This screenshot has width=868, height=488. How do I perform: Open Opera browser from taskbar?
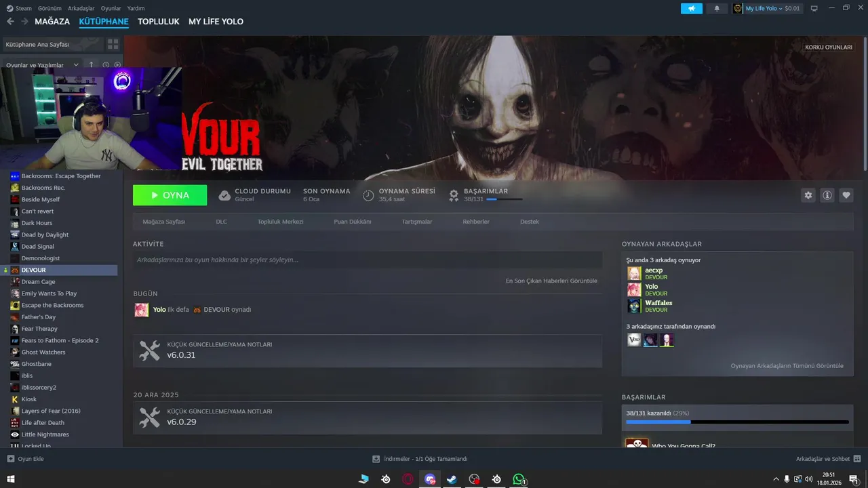click(408, 479)
